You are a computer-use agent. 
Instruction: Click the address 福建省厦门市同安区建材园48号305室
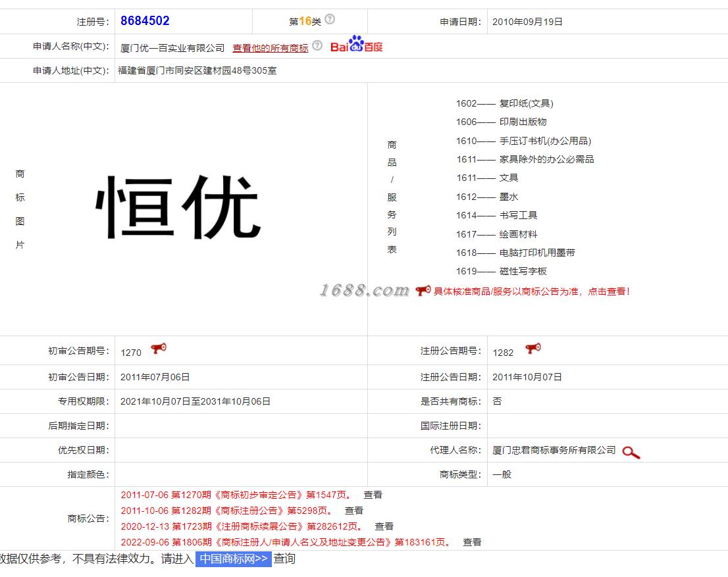197,70
